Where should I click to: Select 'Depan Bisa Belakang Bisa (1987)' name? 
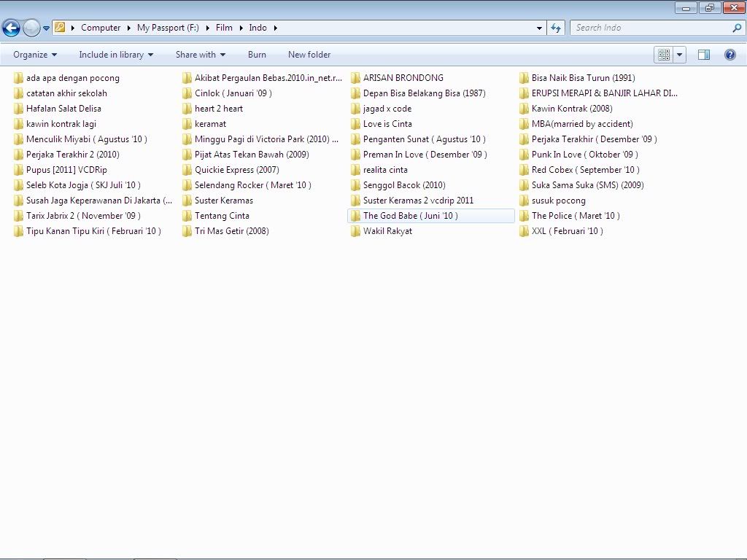pos(424,93)
